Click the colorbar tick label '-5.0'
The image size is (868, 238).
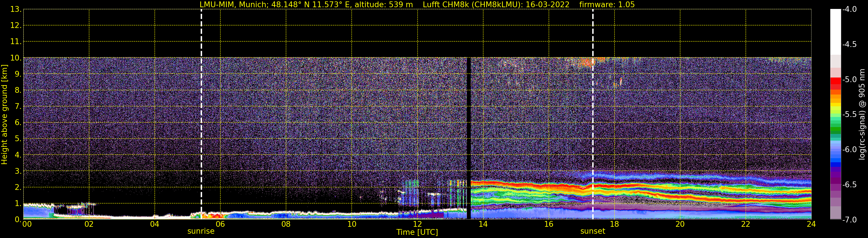(x=850, y=80)
